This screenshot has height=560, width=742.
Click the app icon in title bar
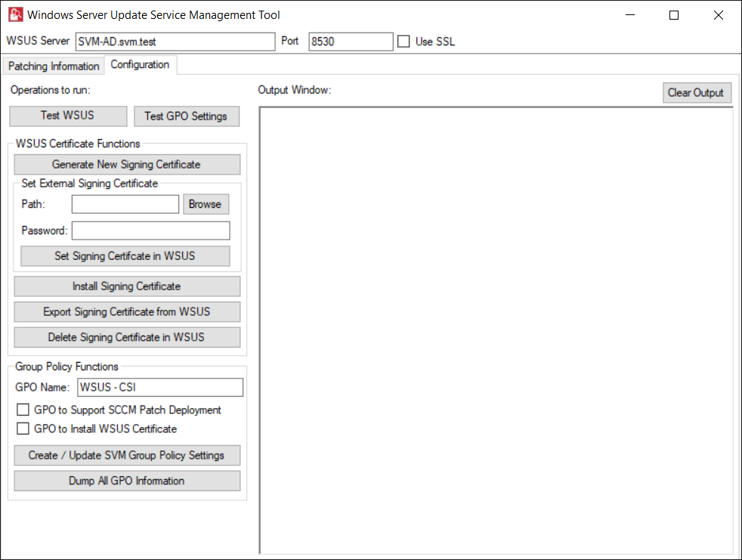[x=15, y=15]
